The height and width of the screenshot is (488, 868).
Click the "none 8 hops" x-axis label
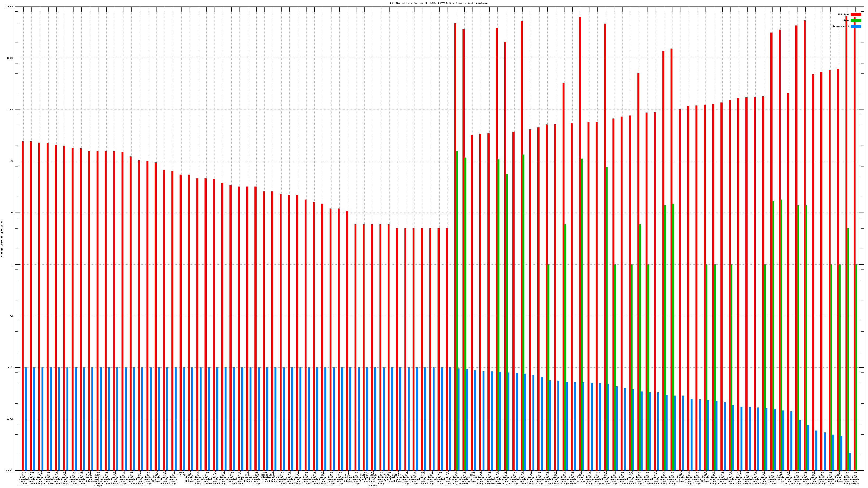(x=181, y=474)
